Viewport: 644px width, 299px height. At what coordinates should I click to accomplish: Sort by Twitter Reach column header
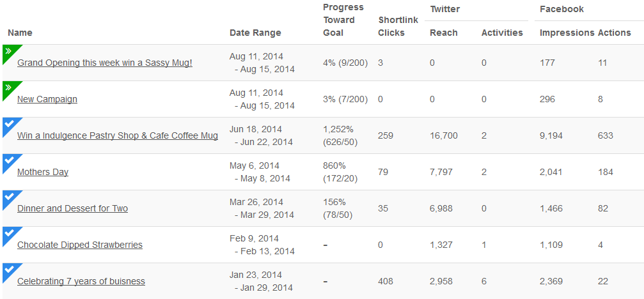click(444, 33)
